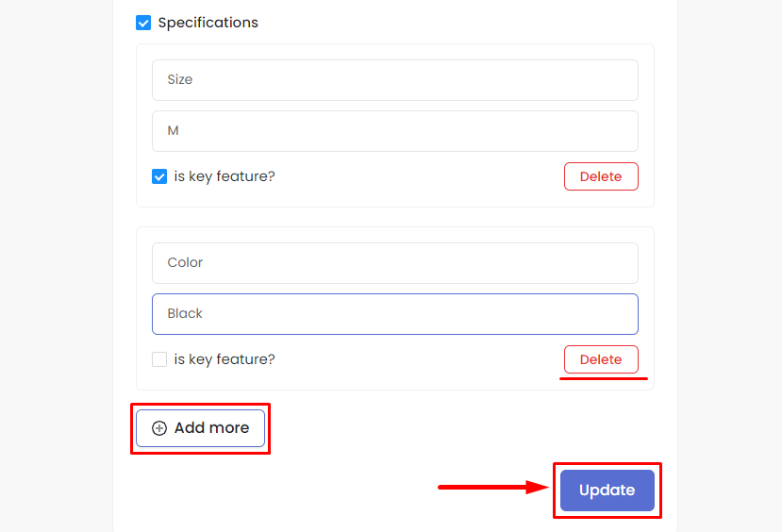Click the red arrow pointing to Update
782x532 pixels.
point(492,487)
